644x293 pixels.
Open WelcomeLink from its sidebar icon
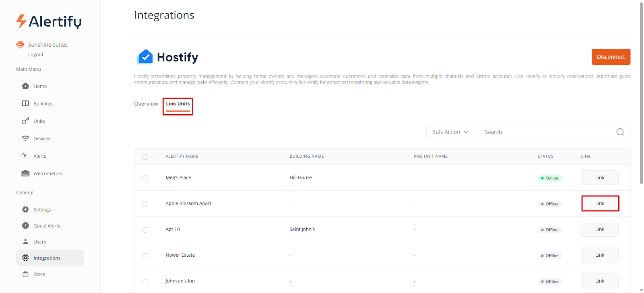point(25,173)
